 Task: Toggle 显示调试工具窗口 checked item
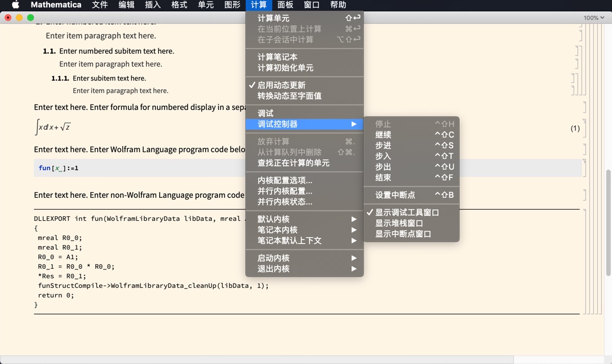(411, 212)
